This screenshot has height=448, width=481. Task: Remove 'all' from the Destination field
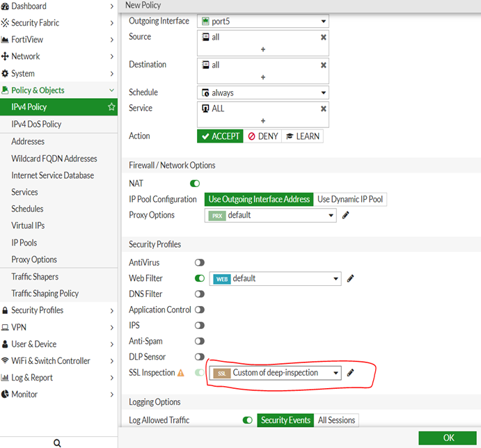click(x=323, y=65)
